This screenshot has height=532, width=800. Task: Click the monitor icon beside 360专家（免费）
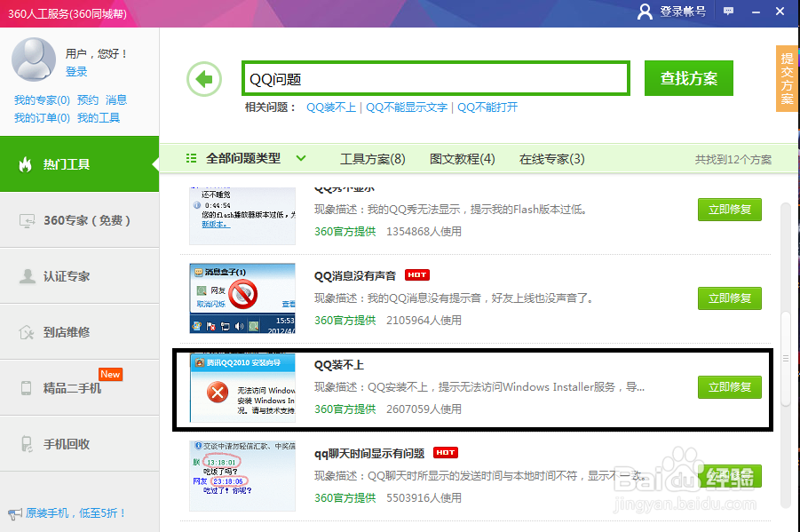(x=25, y=221)
